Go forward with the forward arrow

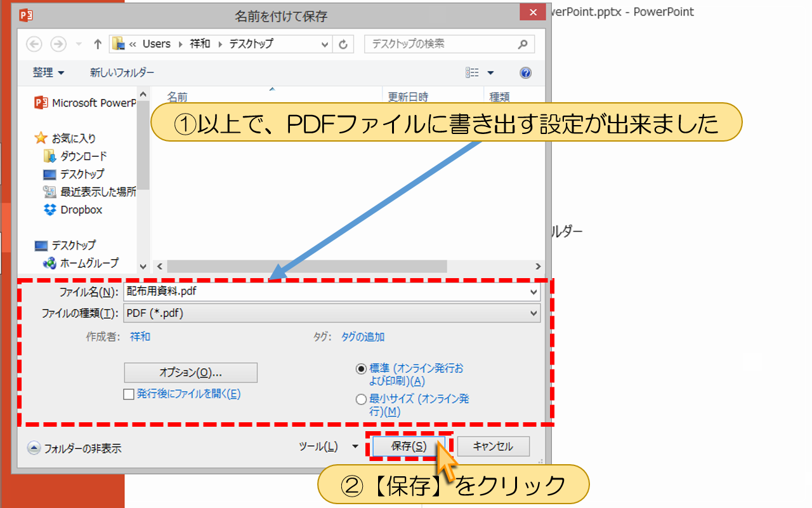point(58,44)
